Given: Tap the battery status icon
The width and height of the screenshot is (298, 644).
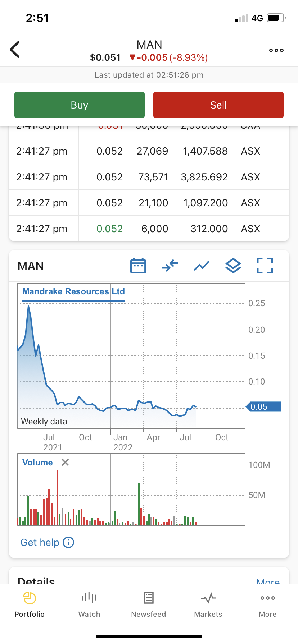Looking at the screenshot, I should tap(276, 18).
